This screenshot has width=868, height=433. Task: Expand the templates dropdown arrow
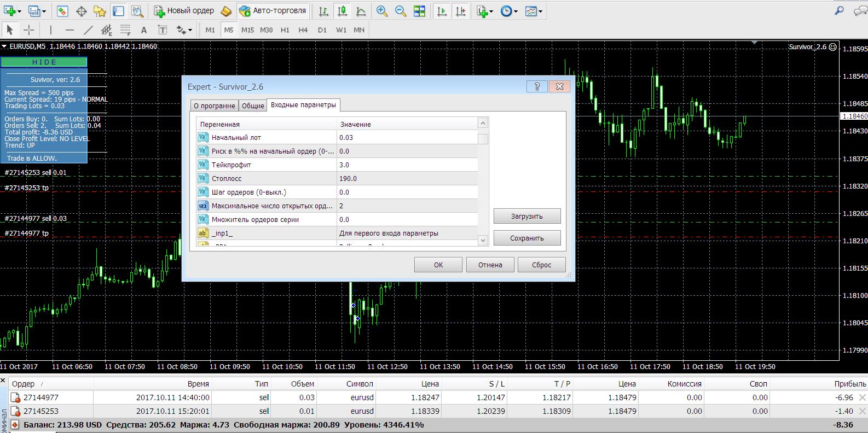(x=541, y=11)
